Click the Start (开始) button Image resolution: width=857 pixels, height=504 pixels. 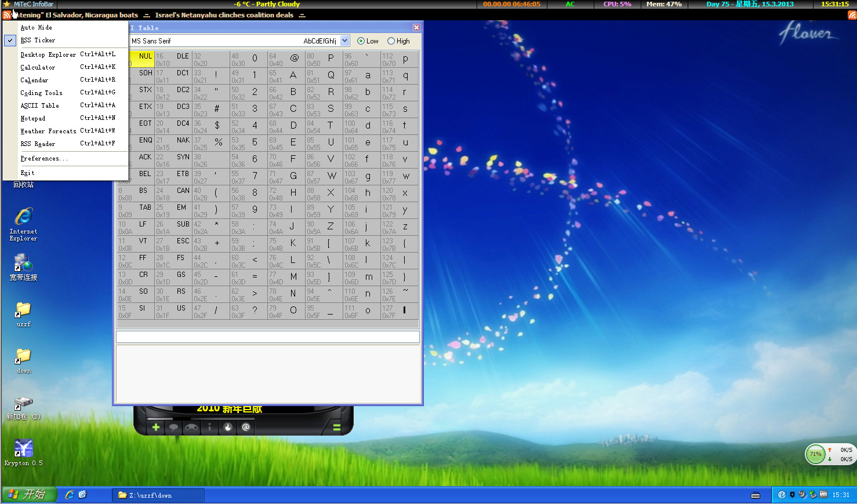point(29,495)
